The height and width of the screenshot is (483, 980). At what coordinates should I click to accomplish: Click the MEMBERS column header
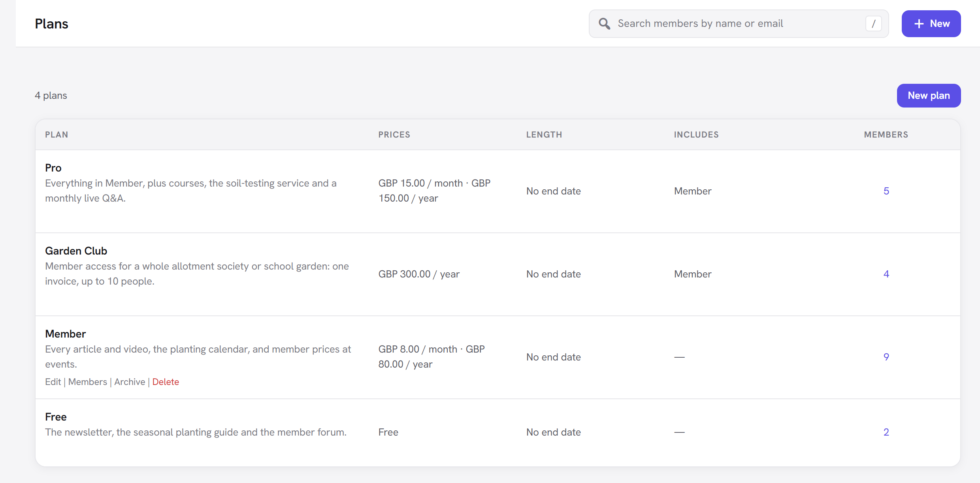click(886, 135)
